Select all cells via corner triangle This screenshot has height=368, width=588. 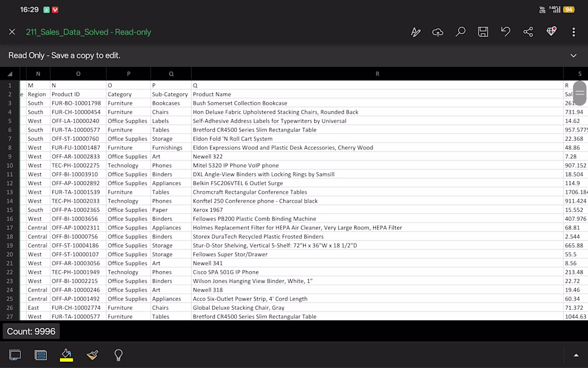click(10, 74)
